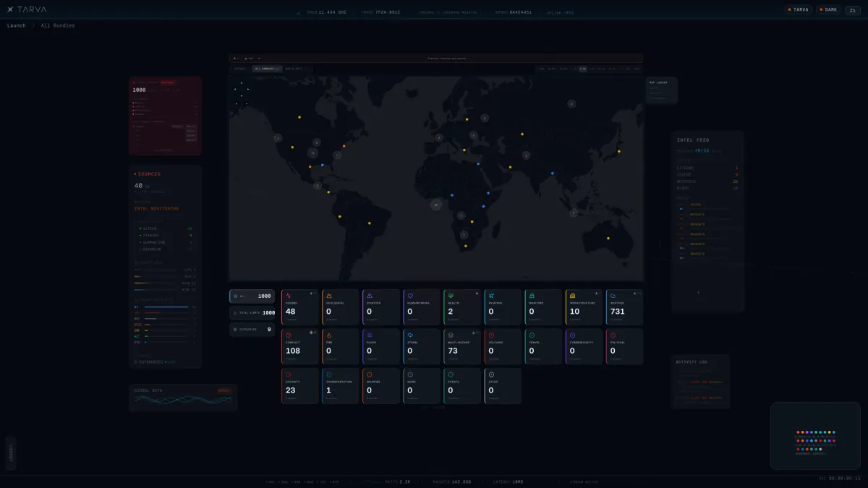Select the Transportation category icon
Viewport: 868px width, 488px height.
(329, 374)
